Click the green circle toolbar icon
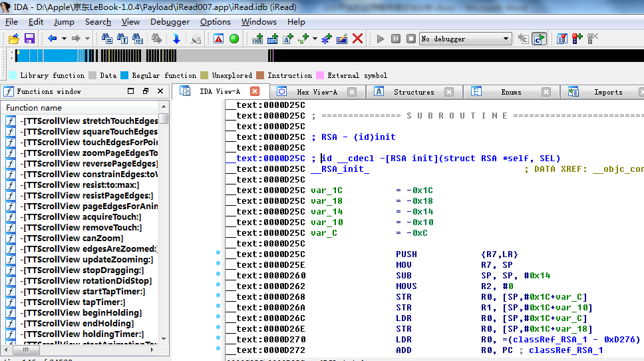644x361 pixels. 234,39
